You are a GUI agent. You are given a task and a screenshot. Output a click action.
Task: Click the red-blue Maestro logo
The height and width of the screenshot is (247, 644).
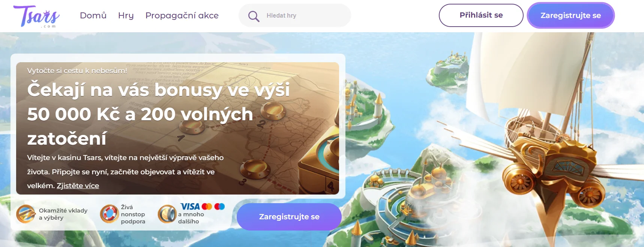[x=219, y=207]
